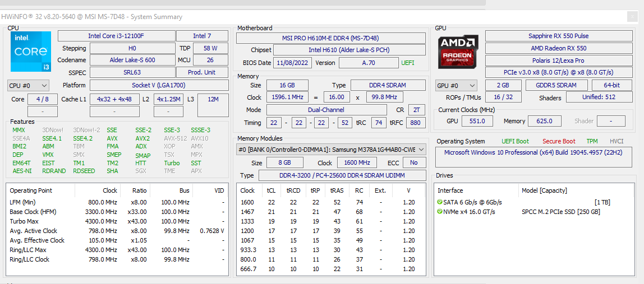Screen dimensions: 644x284
Task: Select the Ring/LLC Max row
Action: coord(117,250)
